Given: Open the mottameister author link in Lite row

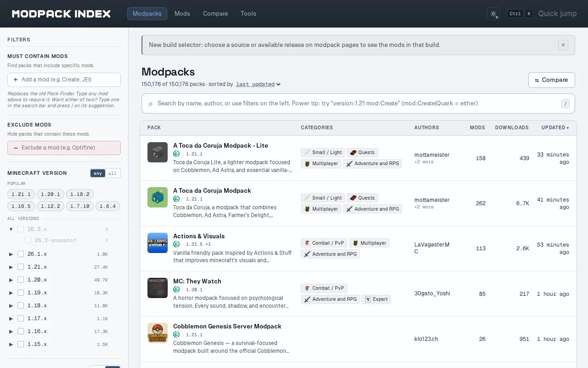Looking at the screenshot, I should pyautogui.click(x=432, y=155).
